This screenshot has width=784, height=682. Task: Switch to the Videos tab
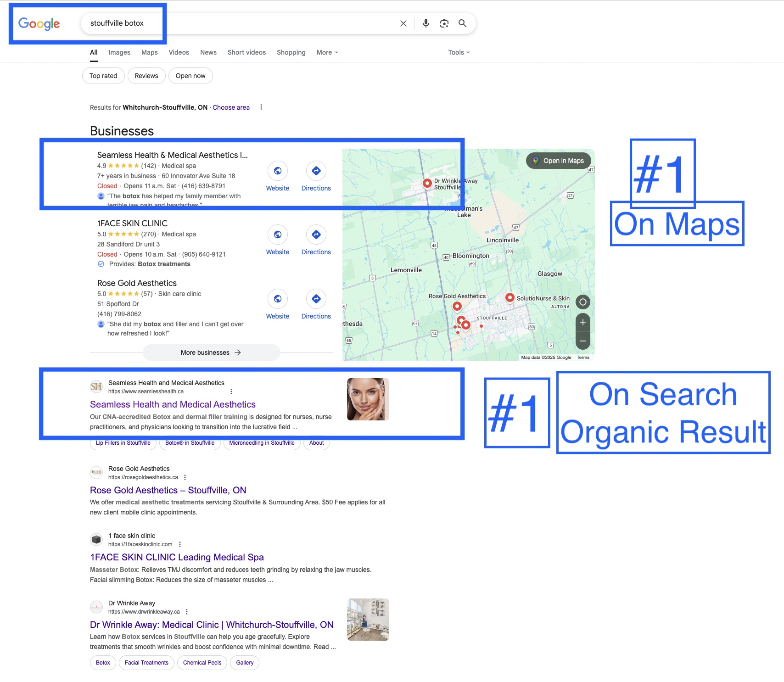[179, 52]
